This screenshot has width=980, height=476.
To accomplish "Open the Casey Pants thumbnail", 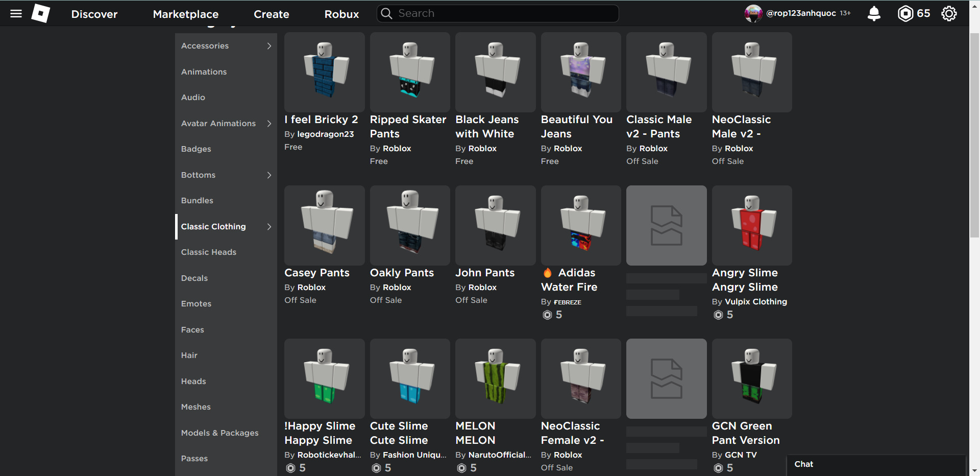I will (x=325, y=225).
